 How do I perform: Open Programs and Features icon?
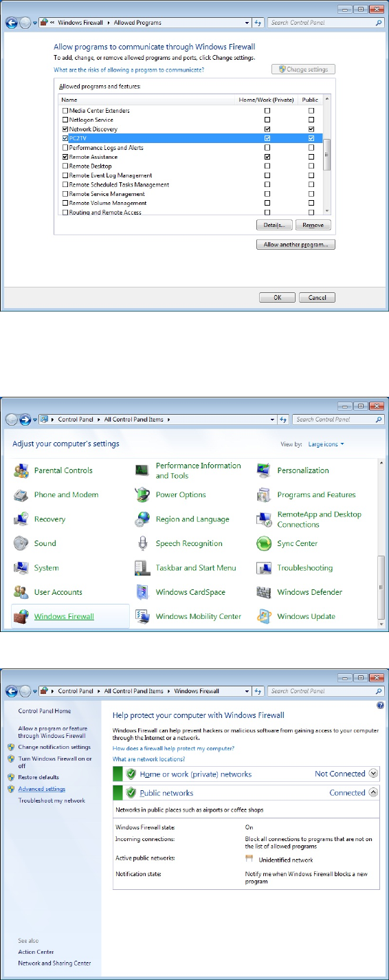[264, 495]
